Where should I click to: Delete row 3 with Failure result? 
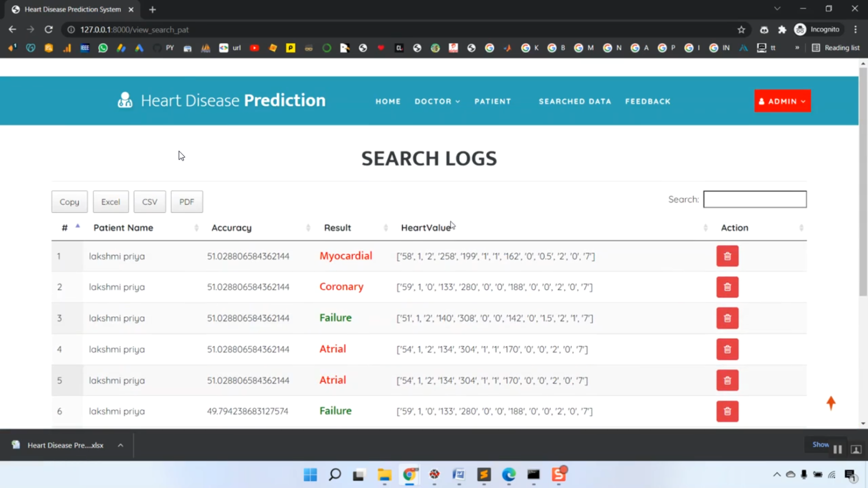tap(727, 318)
